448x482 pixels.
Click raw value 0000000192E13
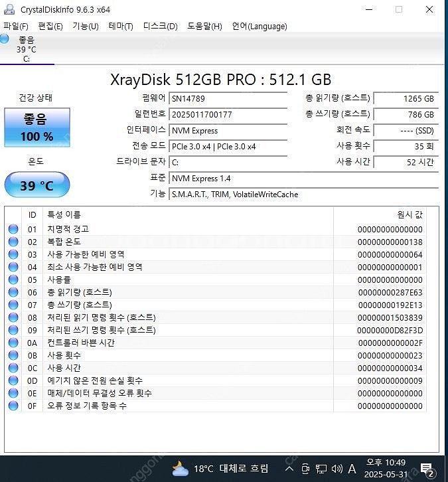[390, 305]
